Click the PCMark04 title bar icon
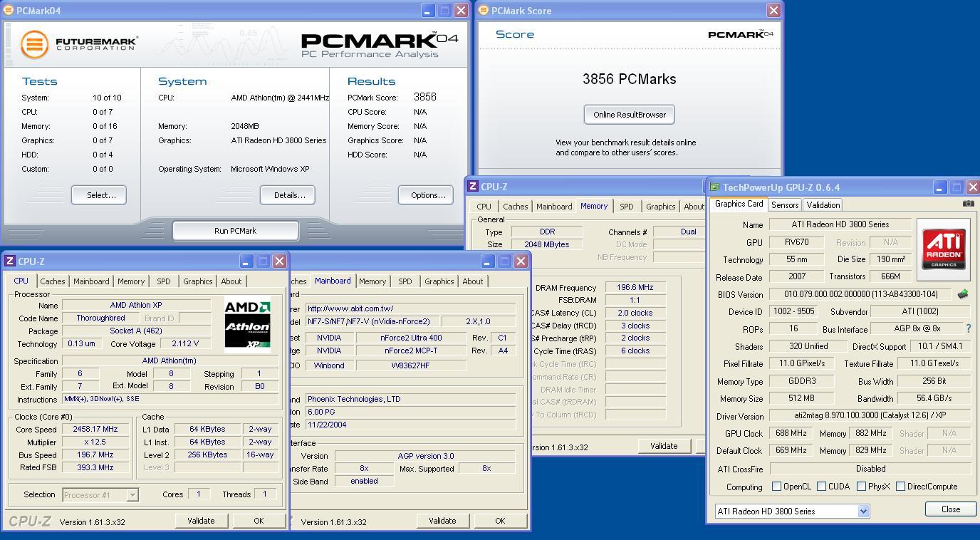The image size is (980, 540). tap(9, 11)
